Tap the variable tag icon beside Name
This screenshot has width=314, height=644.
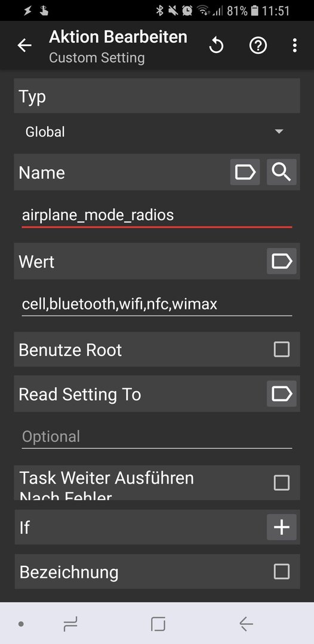pyautogui.click(x=245, y=172)
